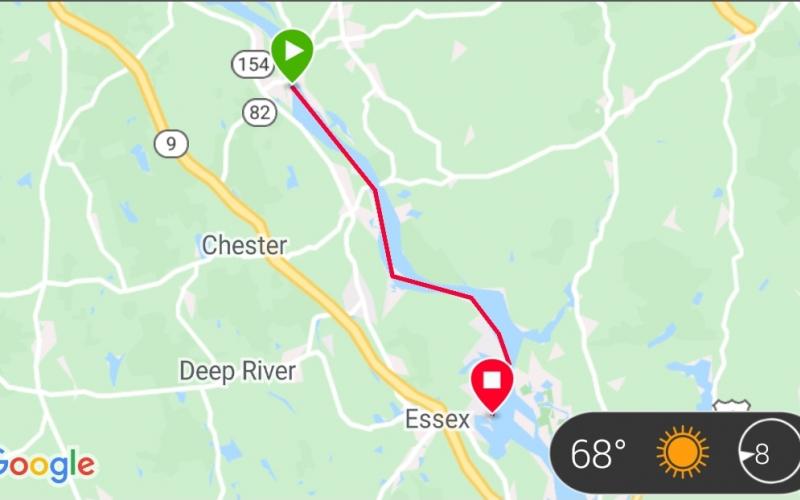The width and height of the screenshot is (800, 500).
Task: Select the Essex town label
Action: [437, 419]
